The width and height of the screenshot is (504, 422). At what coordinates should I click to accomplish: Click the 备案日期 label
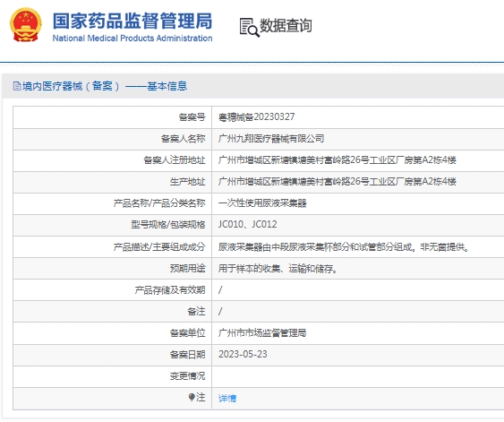click(187, 355)
